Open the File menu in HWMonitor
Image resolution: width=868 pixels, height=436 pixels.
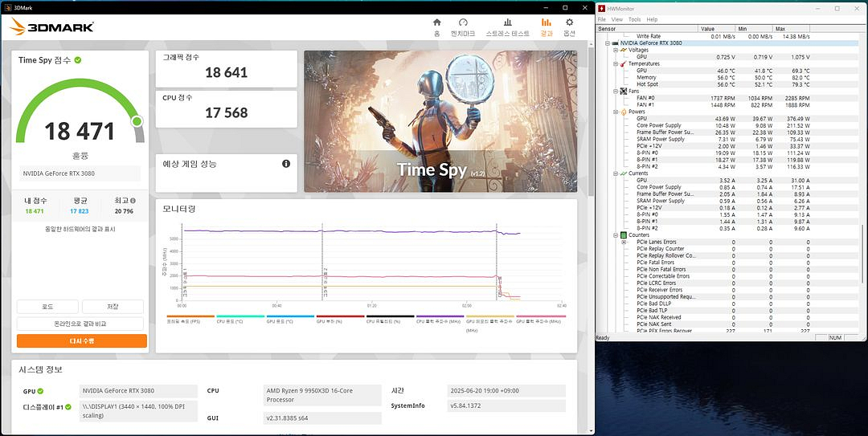tap(602, 19)
